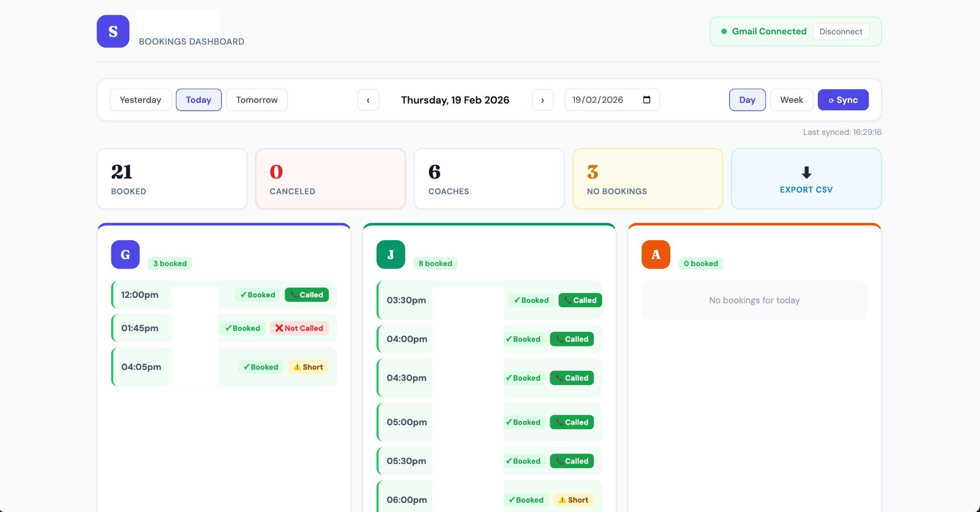Click the red X on Not Called badge
This screenshot has height=512, width=980.
279,328
